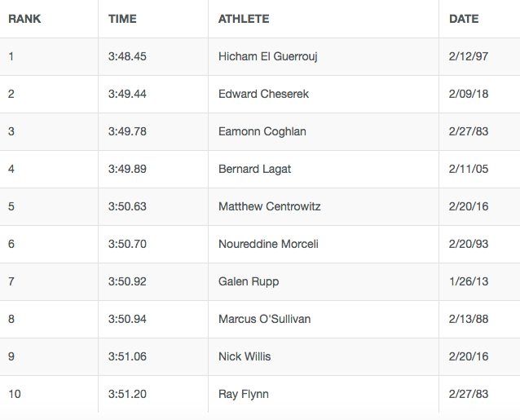Click the DATE column header
Viewport: 520px width, 420px height.
coord(464,19)
